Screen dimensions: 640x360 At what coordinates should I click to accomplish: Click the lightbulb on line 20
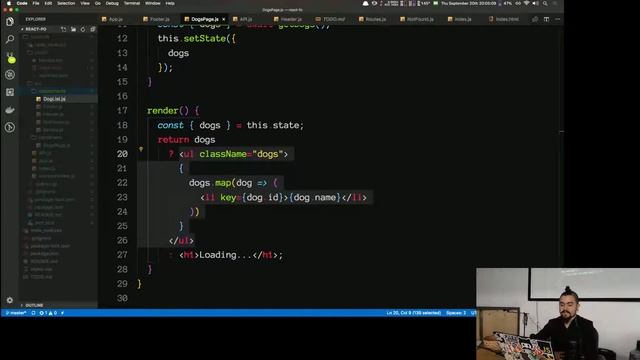click(x=141, y=149)
